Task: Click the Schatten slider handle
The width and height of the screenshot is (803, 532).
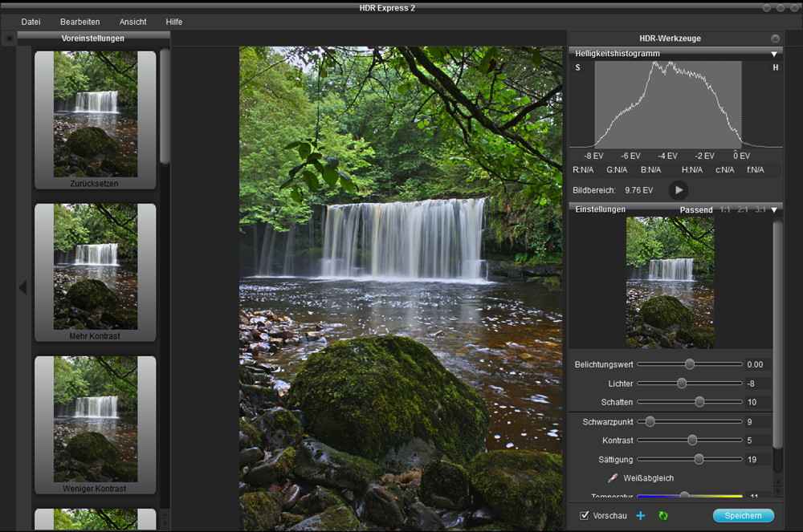Action: (x=699, y=402)
